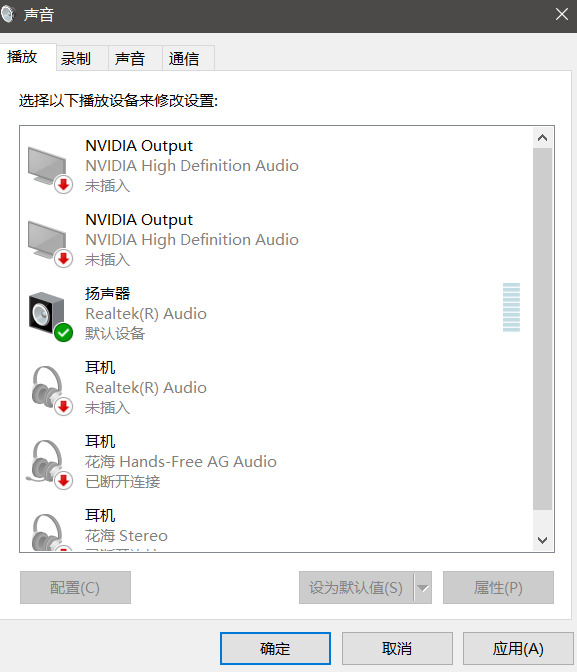Click the Realtek 耳机 headphone icon
Screen dimensions: 577x672
[48, 388]
